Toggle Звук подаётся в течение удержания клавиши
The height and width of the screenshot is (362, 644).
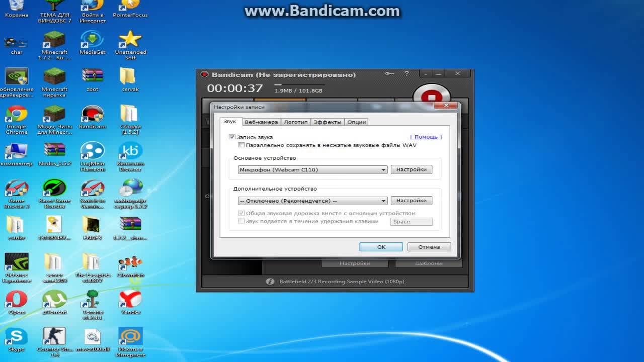241,221
